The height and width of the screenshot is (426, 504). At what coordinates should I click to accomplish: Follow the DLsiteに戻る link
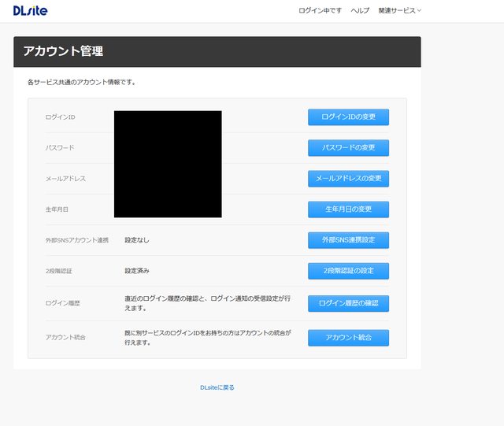click(217, 387)
